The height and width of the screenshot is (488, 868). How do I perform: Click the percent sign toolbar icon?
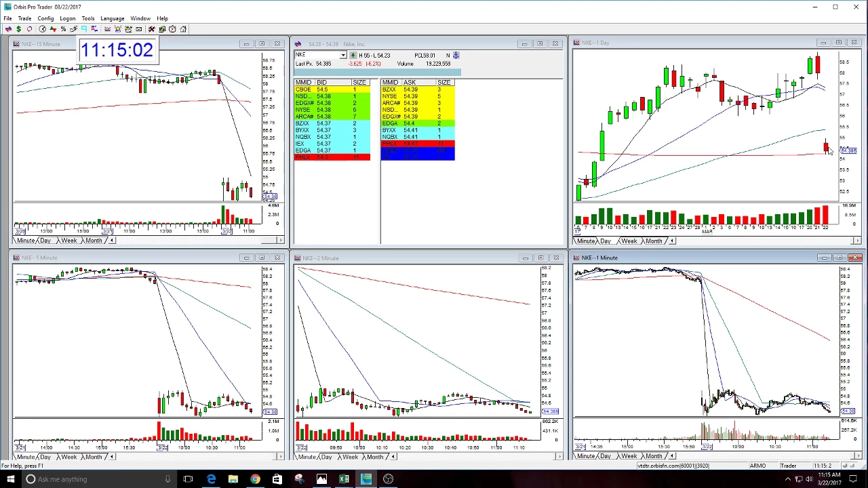63,28
